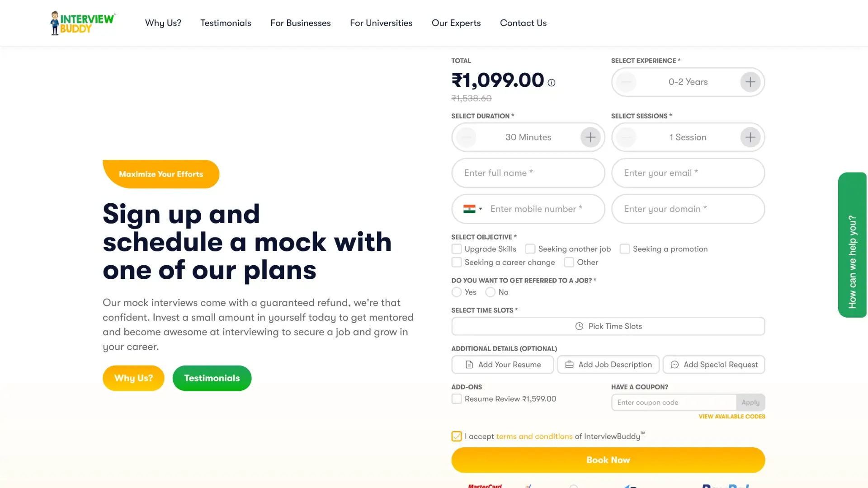Check the Upgrade Skills objective
The image size is (868, 488).
coord(457,249)
